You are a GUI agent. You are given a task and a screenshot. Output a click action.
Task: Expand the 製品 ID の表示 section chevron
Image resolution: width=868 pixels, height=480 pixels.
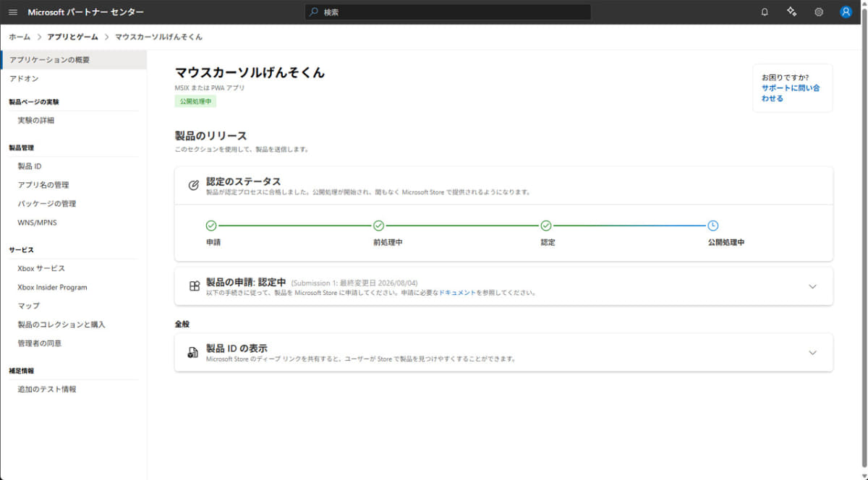[812, 353]
